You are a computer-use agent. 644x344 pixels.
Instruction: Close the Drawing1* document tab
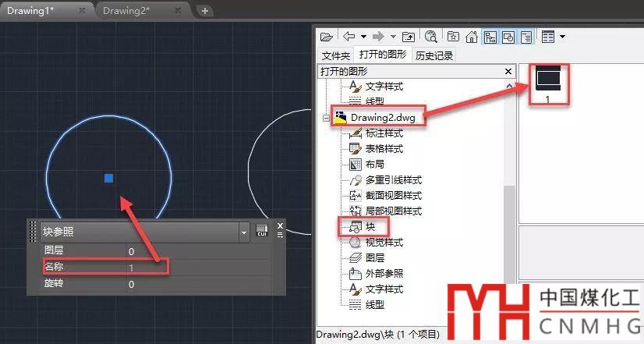[x=82, y=10]
